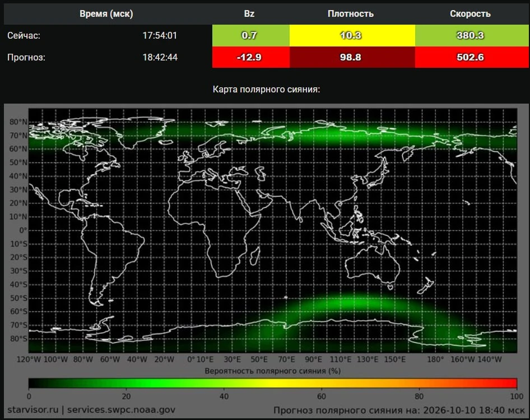Click the aurora probability color scale bar

point(273,383)
